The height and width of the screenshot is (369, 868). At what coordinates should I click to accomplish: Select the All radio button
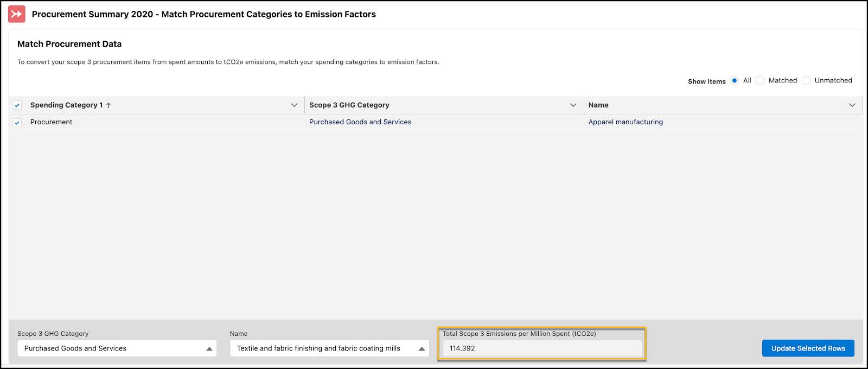(735, 81)
